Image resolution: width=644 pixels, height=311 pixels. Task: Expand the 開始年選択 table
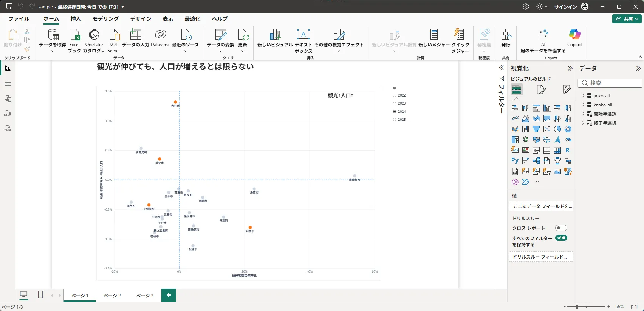coord(583,114)
